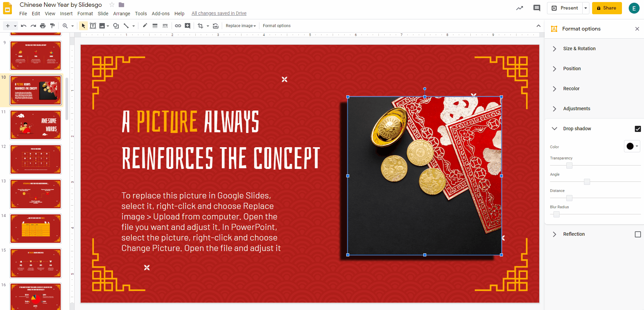Viewport: 644px width, 310px height.
Task: Click the Share button
Action: click(607, 8)
